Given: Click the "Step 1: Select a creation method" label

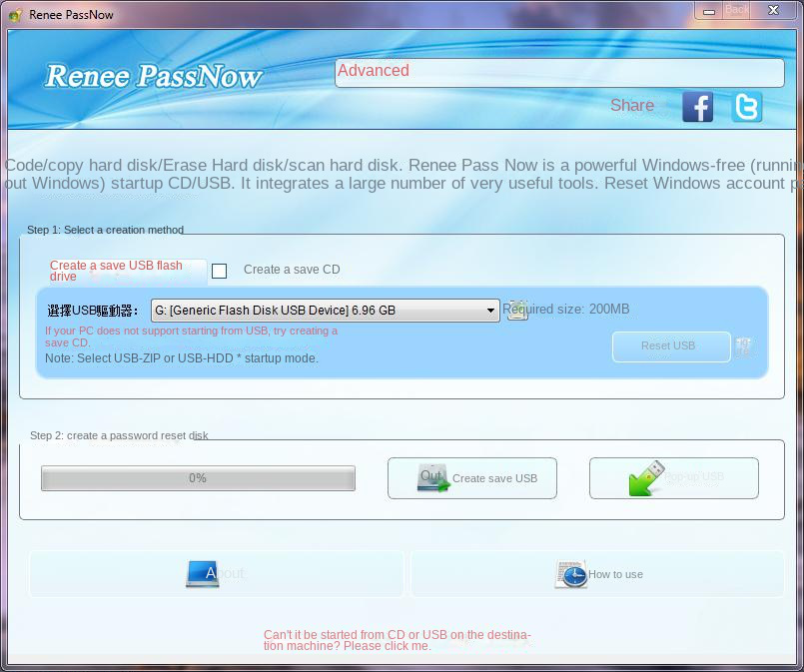Looking at the screenshot, I should [105, 230].
